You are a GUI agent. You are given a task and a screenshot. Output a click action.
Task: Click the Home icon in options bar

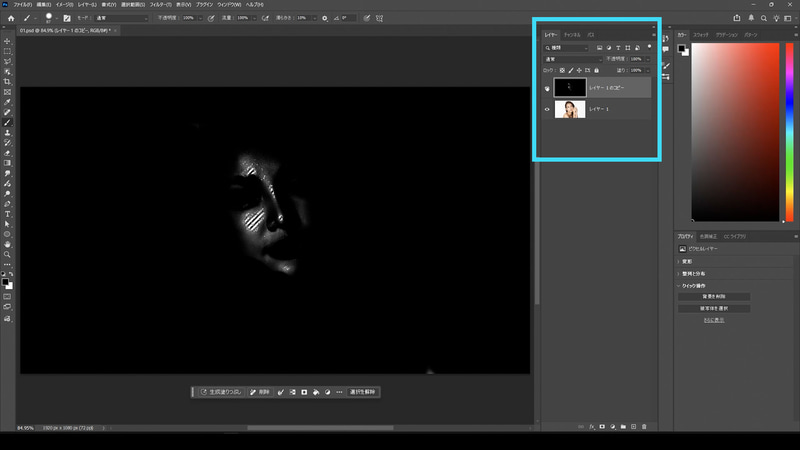coord(9,18)
